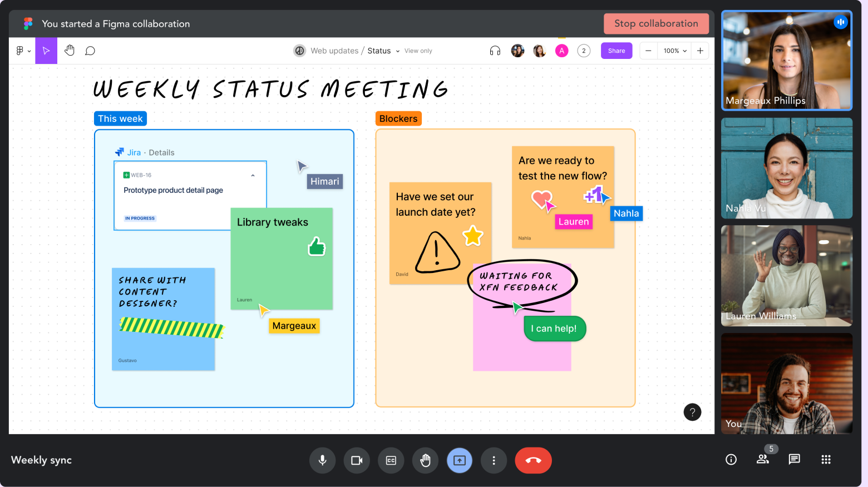Show participants with the people icon
Screen dimensions: 868x487
point(762,460)
